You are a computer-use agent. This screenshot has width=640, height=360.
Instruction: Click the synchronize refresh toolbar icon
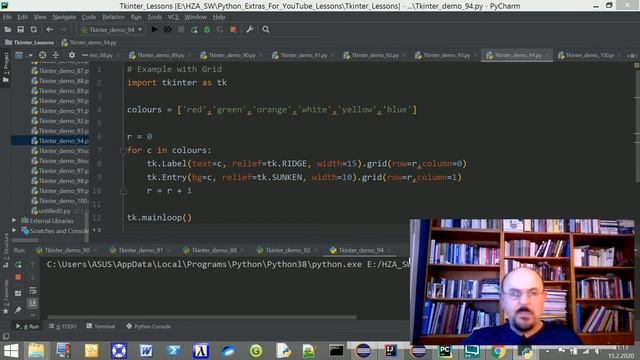[x=33, y=29]
